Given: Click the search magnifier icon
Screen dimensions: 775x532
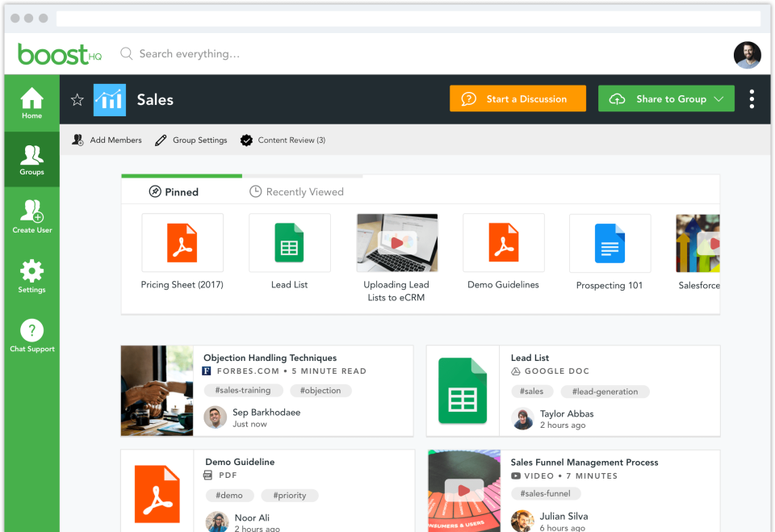Looking at the screenshot, I should pos(126,53).
